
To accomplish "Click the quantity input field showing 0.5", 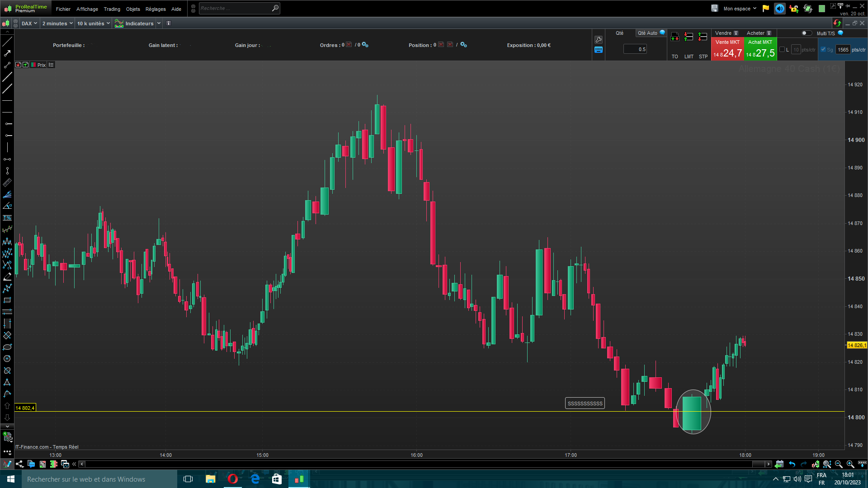I will point(635,49).
